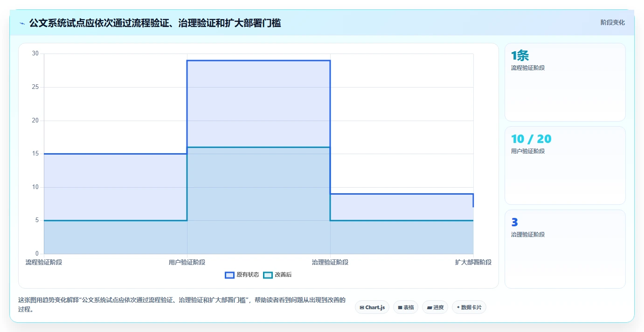Click the 用户验证阶段 x-axis label
This screenshot has height=332, width=644.
click(x=187, y=262)
